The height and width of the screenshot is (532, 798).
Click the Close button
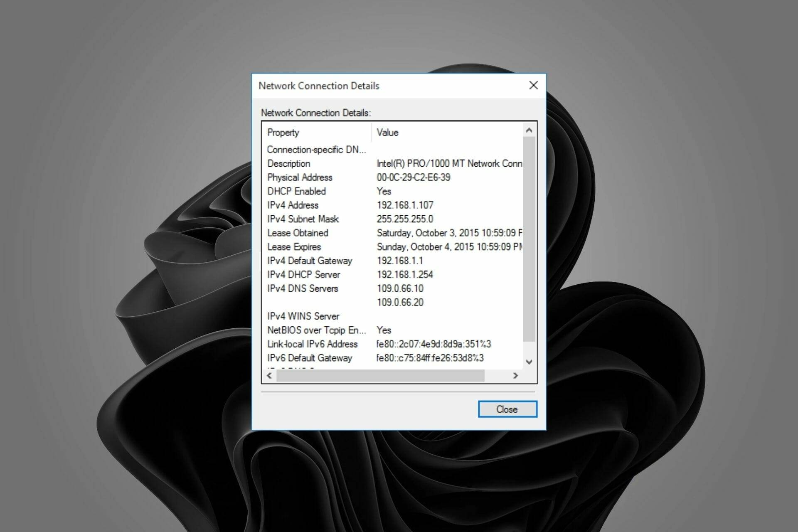pos(507,409)
